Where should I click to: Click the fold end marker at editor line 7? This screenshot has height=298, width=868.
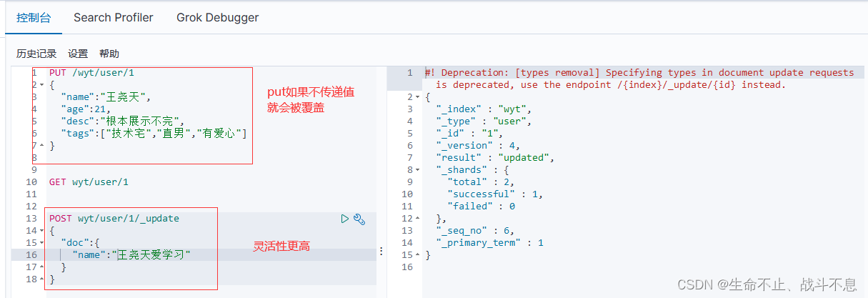(x=41, y=146)
